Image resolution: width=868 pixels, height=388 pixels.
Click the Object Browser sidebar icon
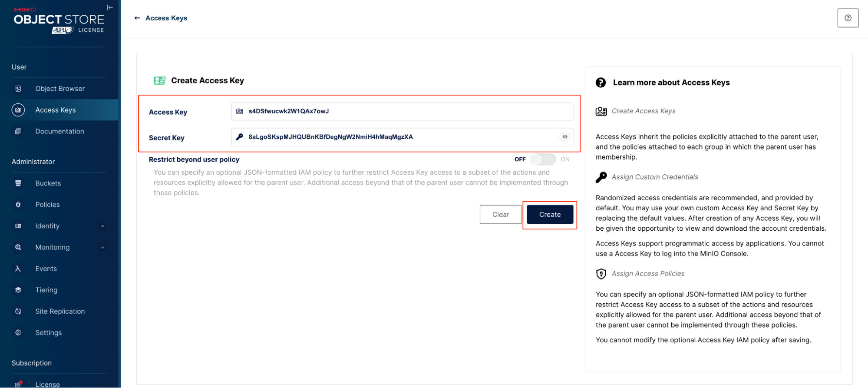point(18,89)
